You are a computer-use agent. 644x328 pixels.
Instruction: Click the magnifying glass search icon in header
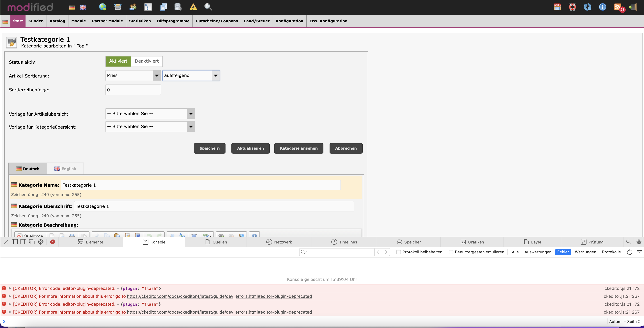[208, 7]
